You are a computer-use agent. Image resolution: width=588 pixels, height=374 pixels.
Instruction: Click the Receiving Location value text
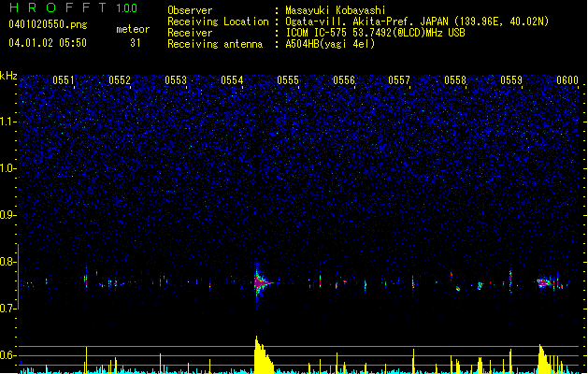(417, 22)
